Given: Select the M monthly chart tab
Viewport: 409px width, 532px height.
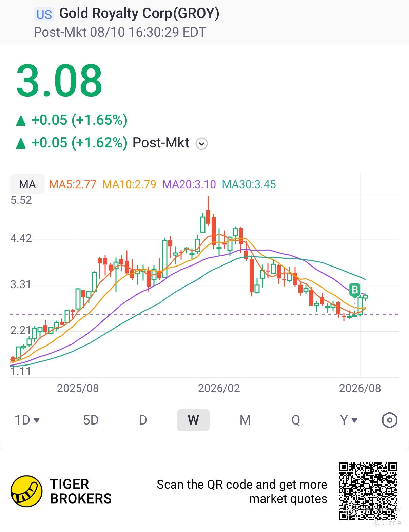Looking at the screenshot, I should tap(245, 420).
